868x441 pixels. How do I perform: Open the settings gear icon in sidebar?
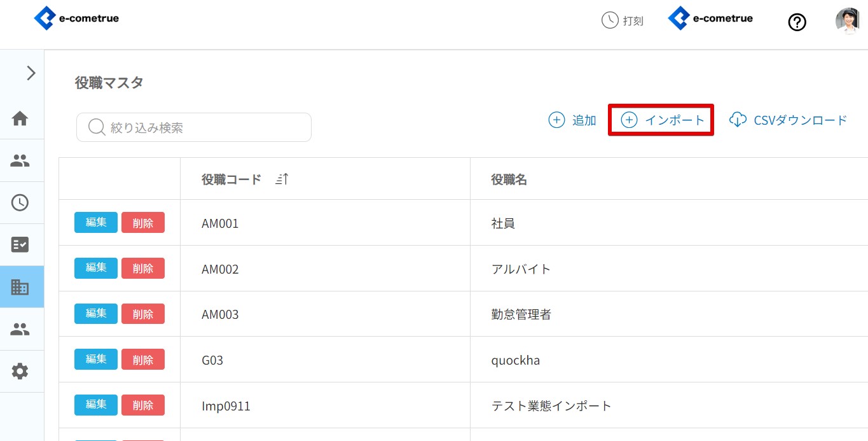(20, 371)
